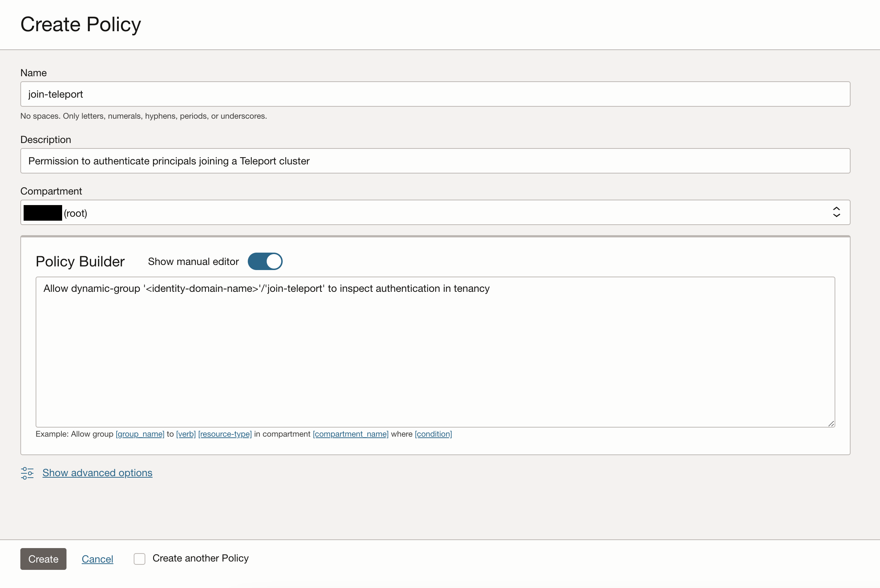Open the [compartment_name] example link
Image resolution: width=880 pixels, height=588 pixels.
point(351,434)
